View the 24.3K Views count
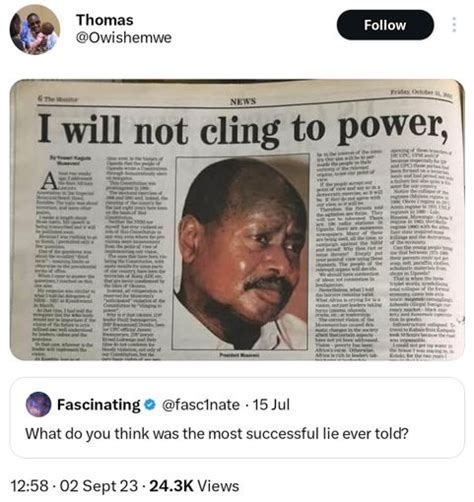 194,486
